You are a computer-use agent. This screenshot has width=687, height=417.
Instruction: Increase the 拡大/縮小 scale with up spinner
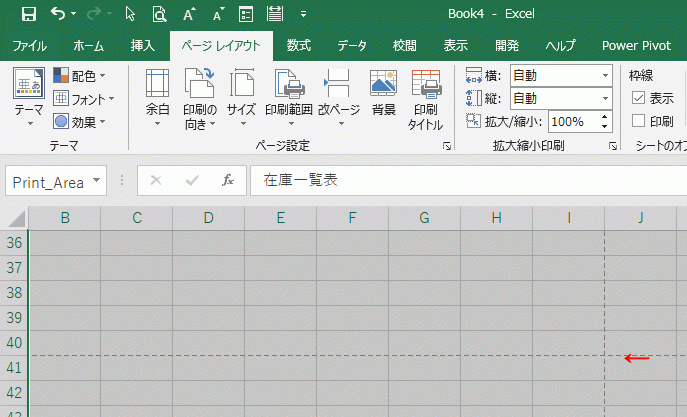[605, 117]
